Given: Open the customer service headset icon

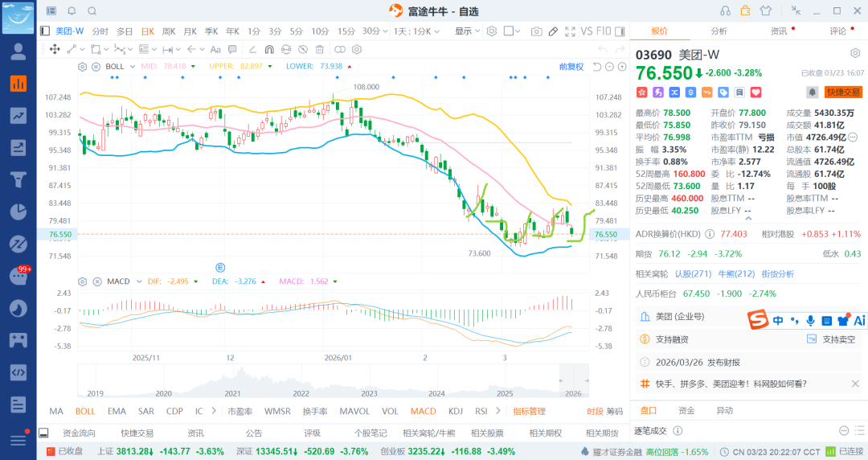Looking at the screenshot, I should pos(726,11).
